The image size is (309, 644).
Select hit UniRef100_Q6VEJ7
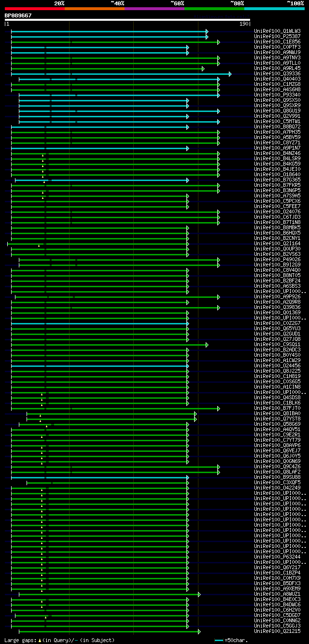click(x=277, y=450)
